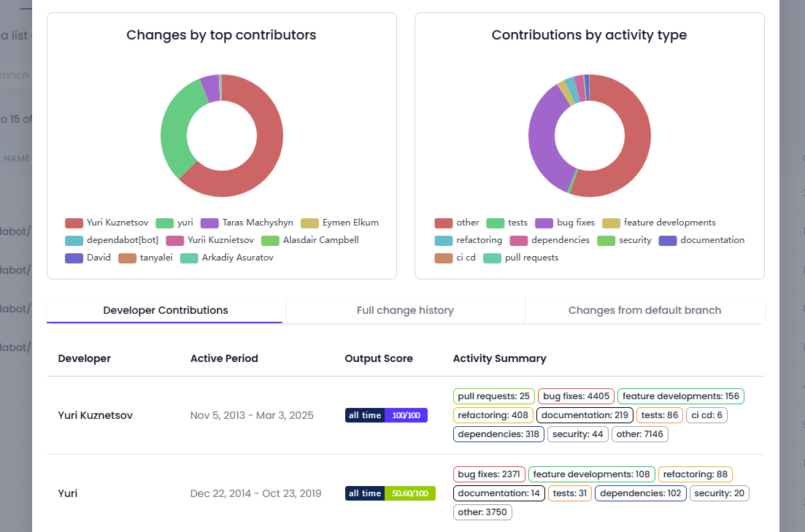Toggle the ci cd legend item
This screenshot has width=805, height=532.
(x=455, y=258)
